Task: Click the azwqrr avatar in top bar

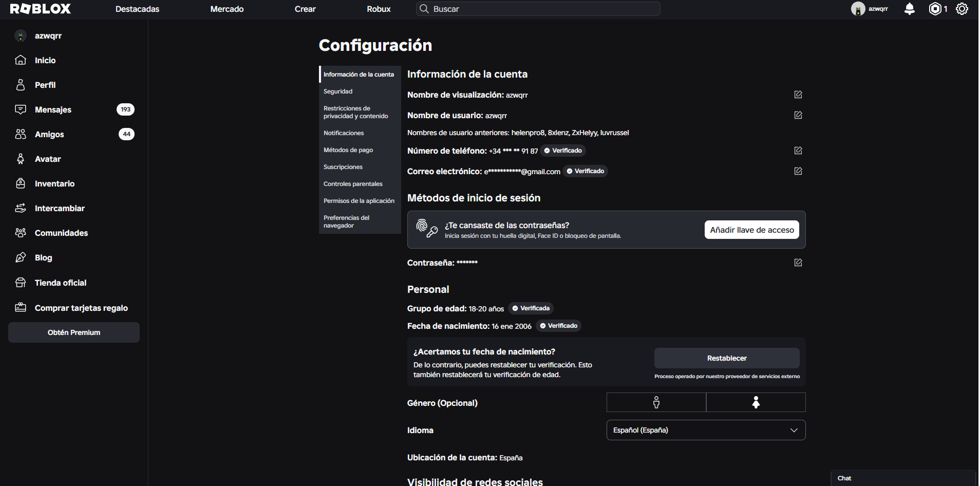Action: click(x=858, y=9)
